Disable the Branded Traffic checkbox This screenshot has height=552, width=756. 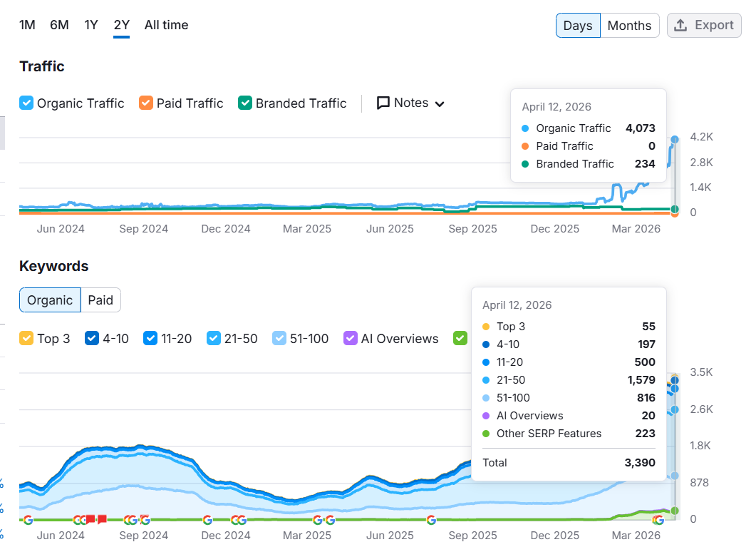coord(244,103)
